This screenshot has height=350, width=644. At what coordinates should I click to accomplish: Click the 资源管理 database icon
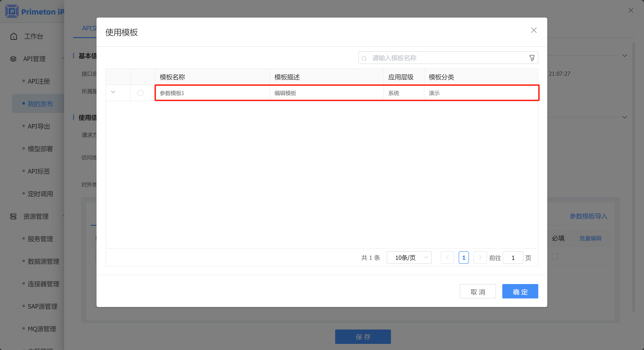click(x=13, y=216)
